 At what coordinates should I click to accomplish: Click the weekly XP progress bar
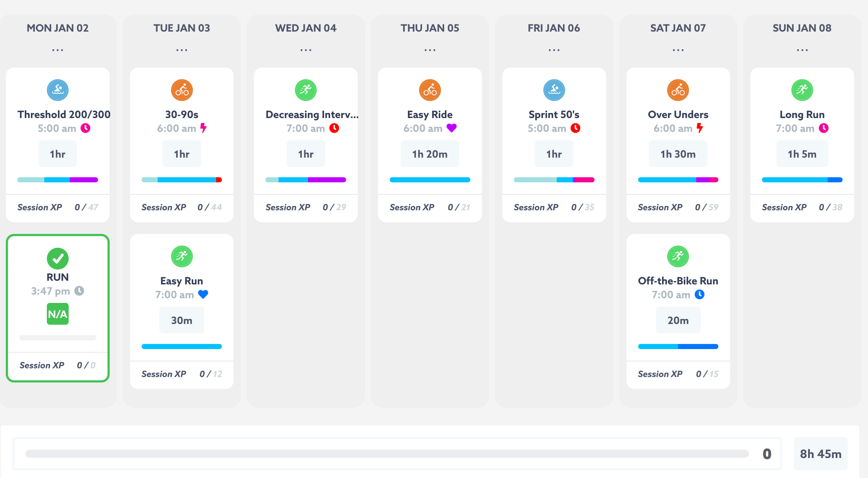click(387, 454)
